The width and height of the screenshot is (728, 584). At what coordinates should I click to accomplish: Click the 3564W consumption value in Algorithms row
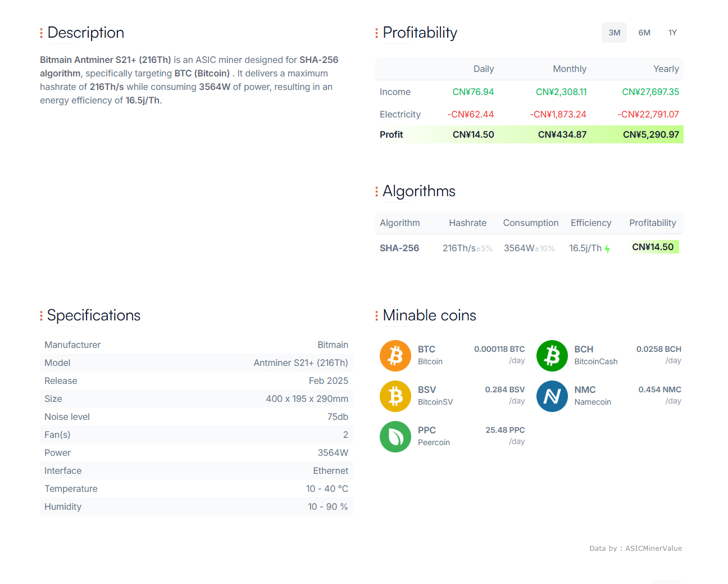point(519,248)
